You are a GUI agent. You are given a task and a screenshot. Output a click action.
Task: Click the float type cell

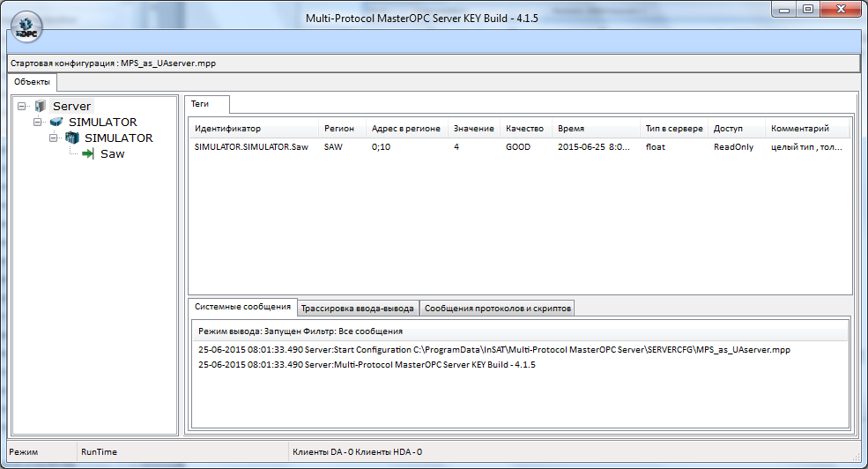click(656, 146)
